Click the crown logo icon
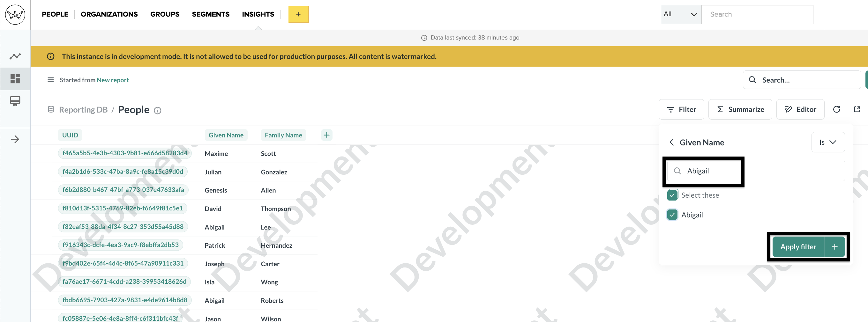868x322 pixels. (x=15, y=14)
